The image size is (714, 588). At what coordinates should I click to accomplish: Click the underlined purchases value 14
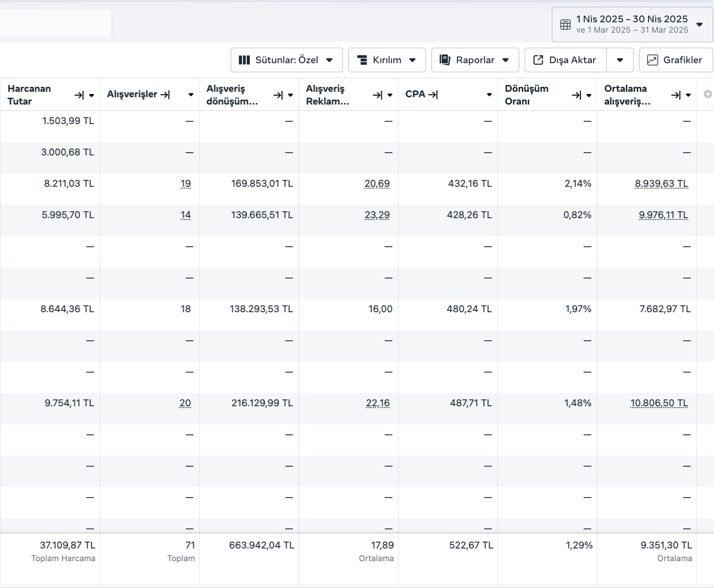click(185, 215)
